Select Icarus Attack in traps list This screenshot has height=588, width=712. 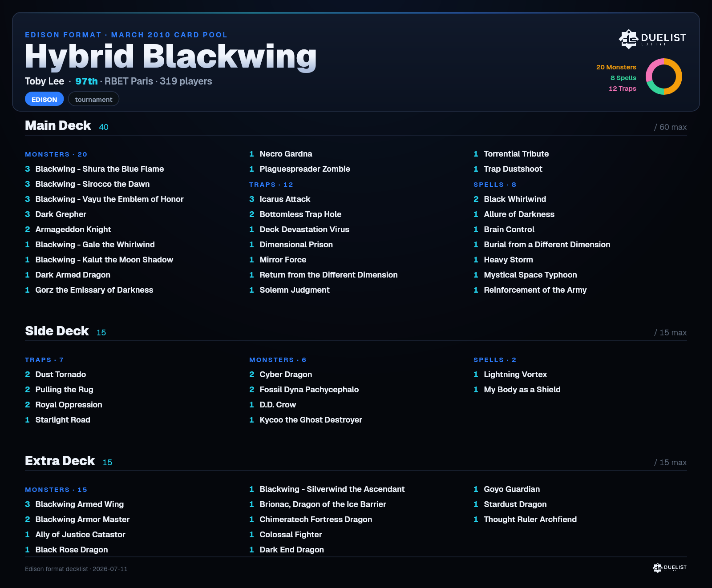point(285,199)
